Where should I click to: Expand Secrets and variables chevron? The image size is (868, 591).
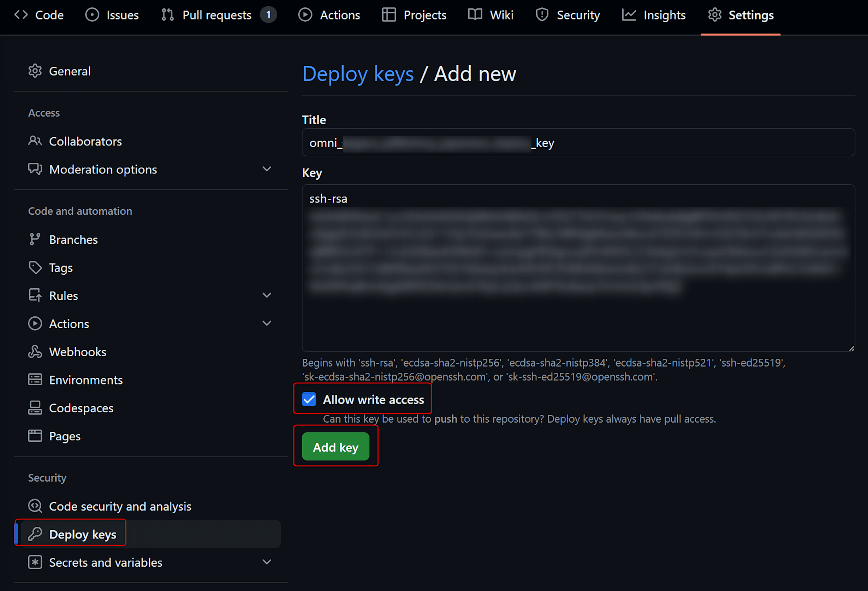[267, 562]
